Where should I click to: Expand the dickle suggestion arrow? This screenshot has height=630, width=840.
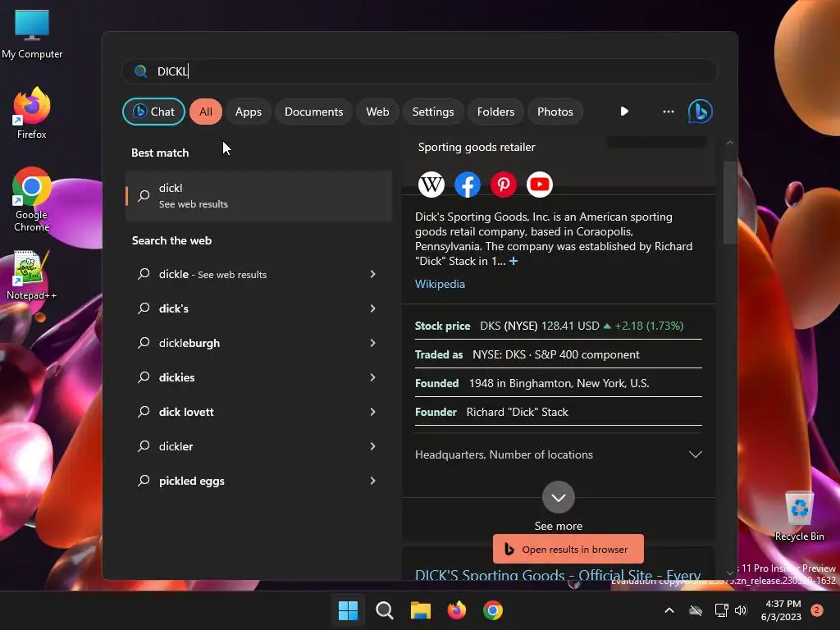tap(373, 274)
